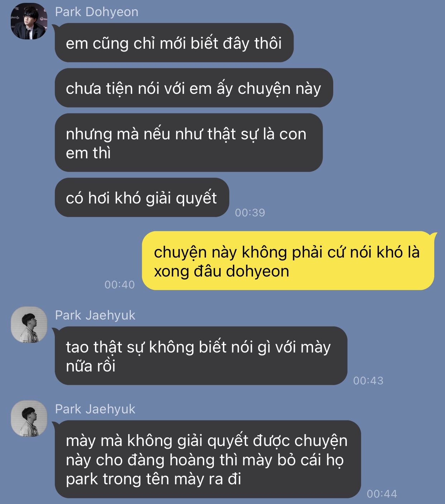Image resolution: width=445 pixels, height=504 pixels.
Task: Tap the first Park Jaehyuk avatar
Action: tap(29, 325)
